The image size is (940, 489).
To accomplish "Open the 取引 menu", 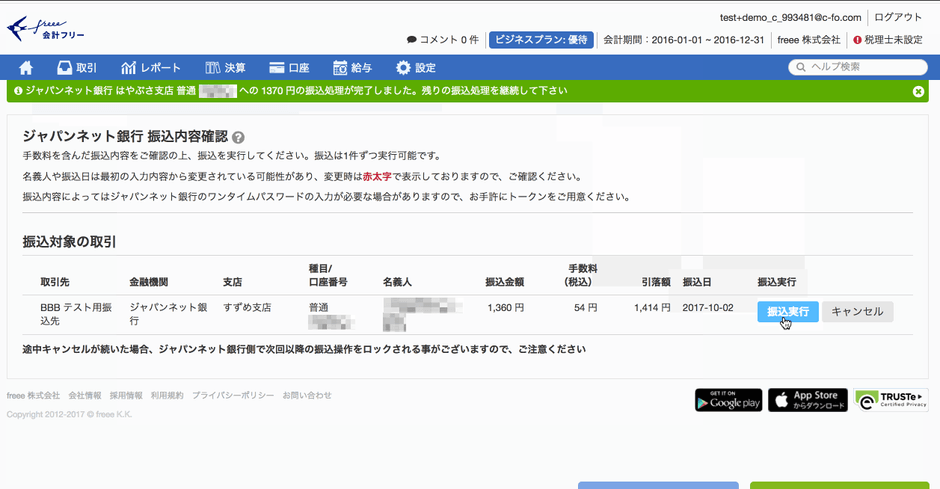I will 77,68.
